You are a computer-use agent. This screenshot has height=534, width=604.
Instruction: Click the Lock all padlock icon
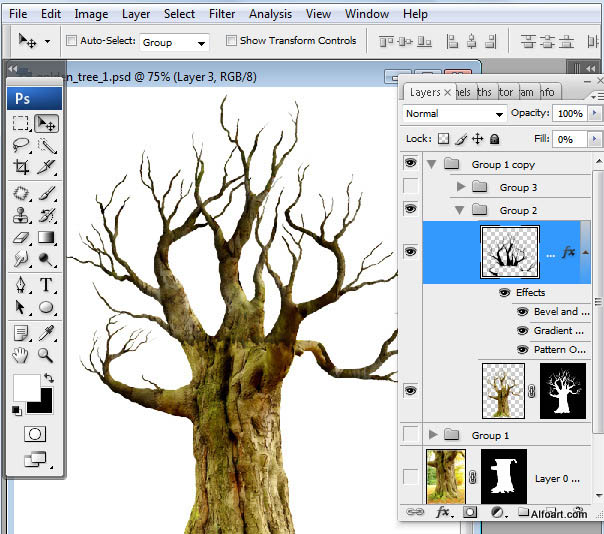coord(494,139)
